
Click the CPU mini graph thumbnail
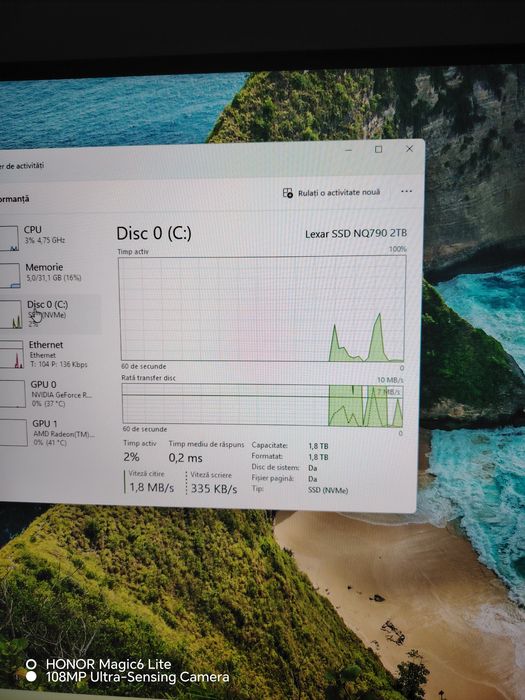[x=9, y=238]
